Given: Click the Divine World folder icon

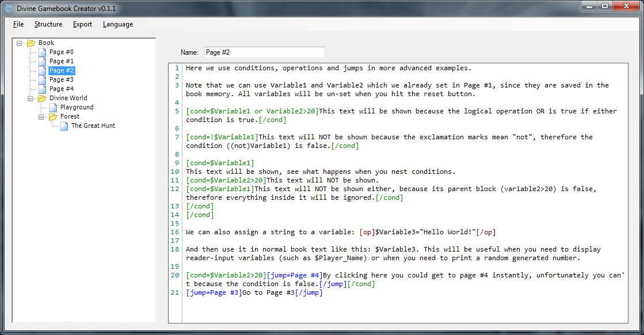Looking at the screenshot, I should (42, 98).
